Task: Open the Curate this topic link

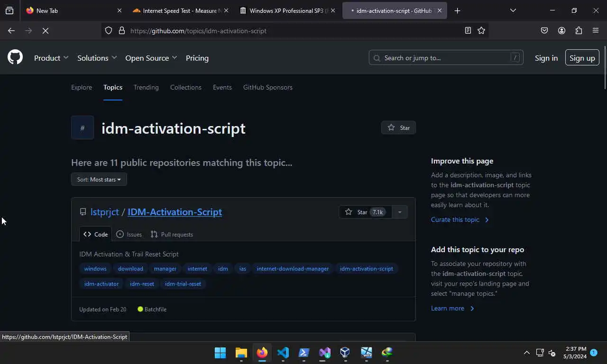Action: (460, 219)
